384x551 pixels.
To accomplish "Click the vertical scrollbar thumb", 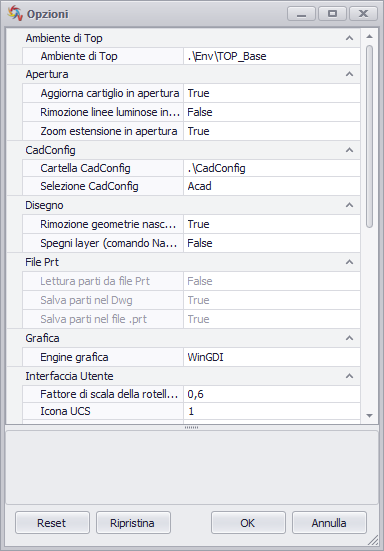I will click(369, 136).
